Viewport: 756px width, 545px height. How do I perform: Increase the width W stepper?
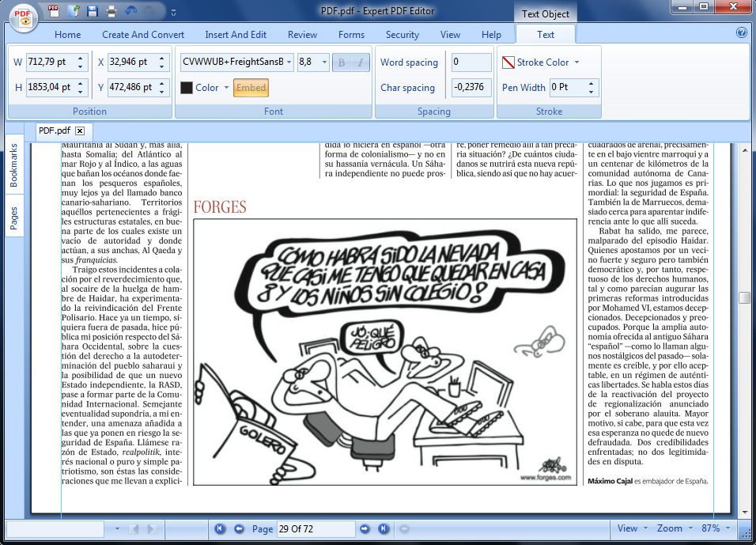click(80, 58)
